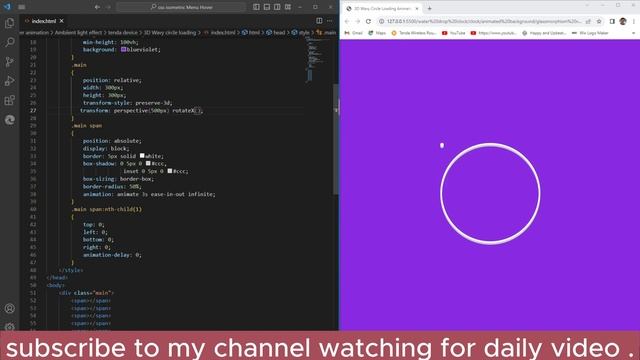
Task: Open the Source Control view
Action: 9,62
